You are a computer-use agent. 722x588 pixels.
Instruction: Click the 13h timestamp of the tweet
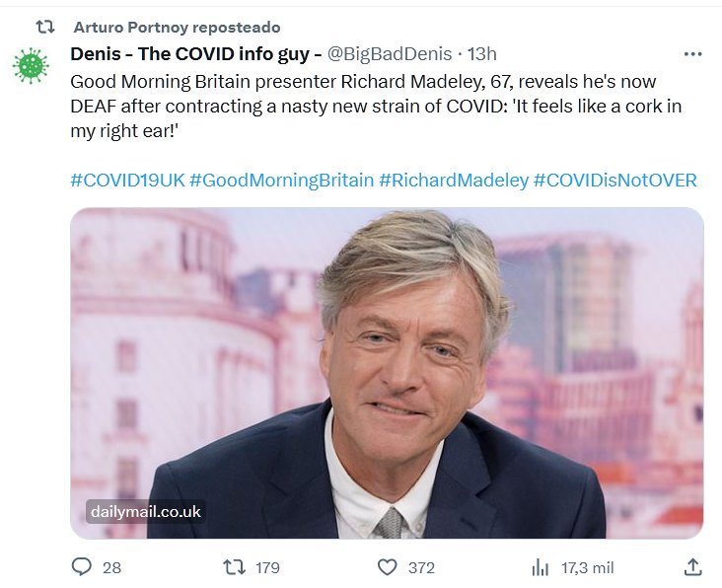pyautogui.click(x=481, y=53)
